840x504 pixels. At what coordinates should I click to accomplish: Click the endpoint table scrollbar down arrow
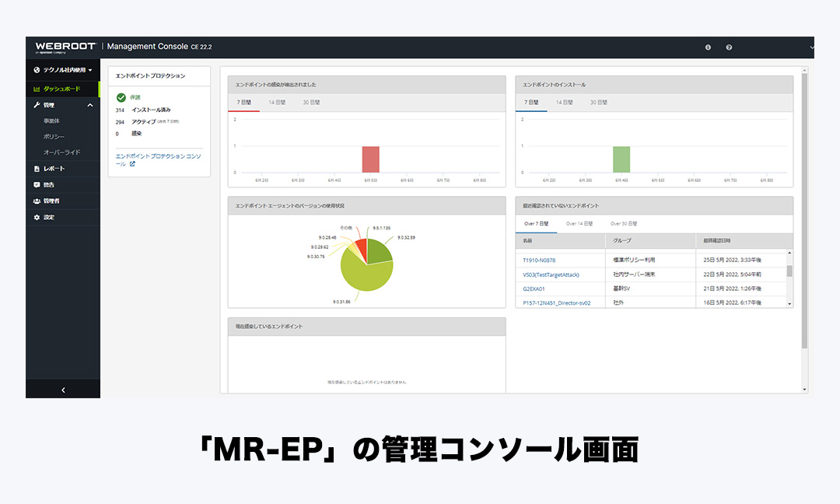tap(789, 304)
